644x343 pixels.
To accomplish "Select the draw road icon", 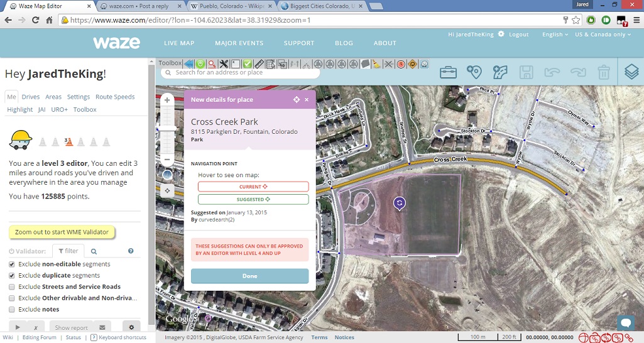I will (500, 72).
